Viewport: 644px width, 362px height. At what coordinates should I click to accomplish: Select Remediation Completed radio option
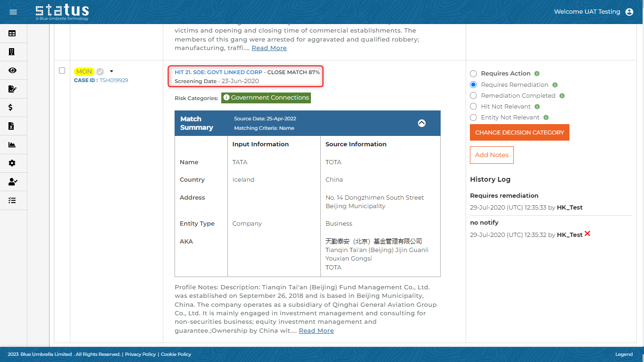click(x=474, y=96)
